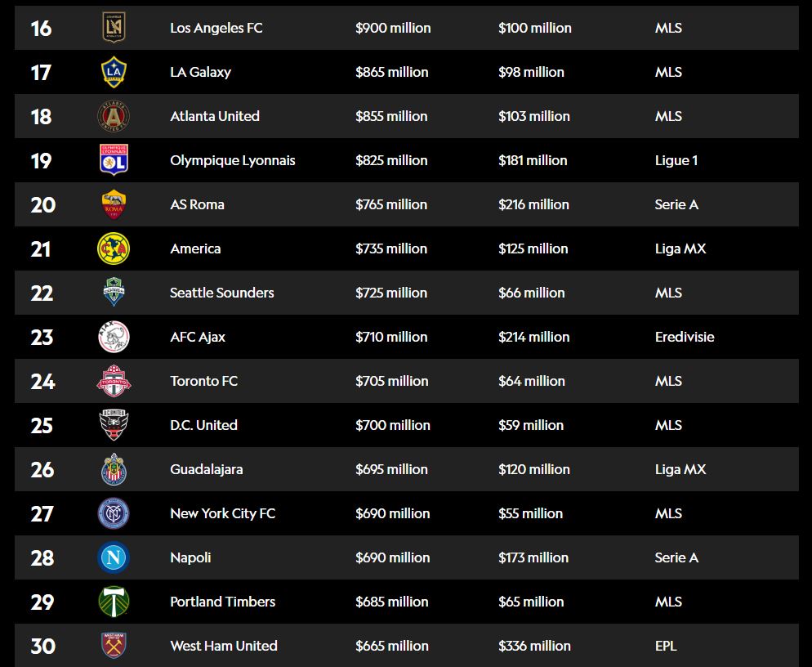812x667 pixels.
Task: Click the New York City FC badge
Action: click(x=114, y=513)
